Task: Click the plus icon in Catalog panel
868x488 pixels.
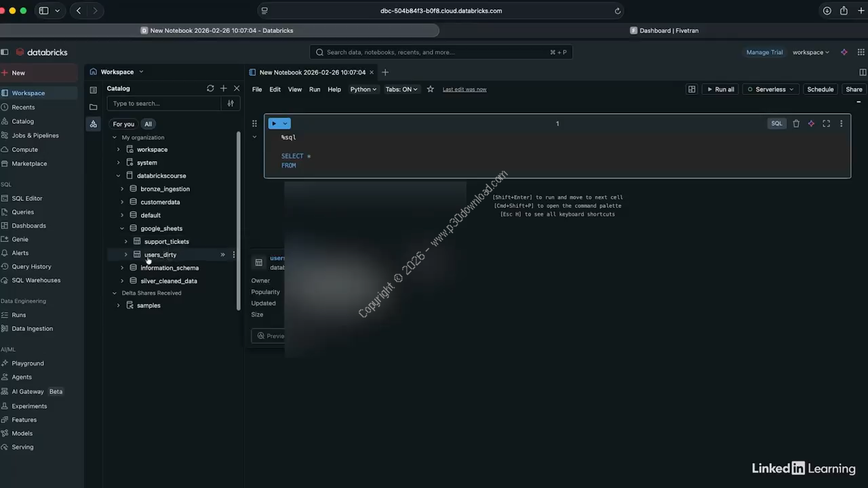Action: (223, 88)
